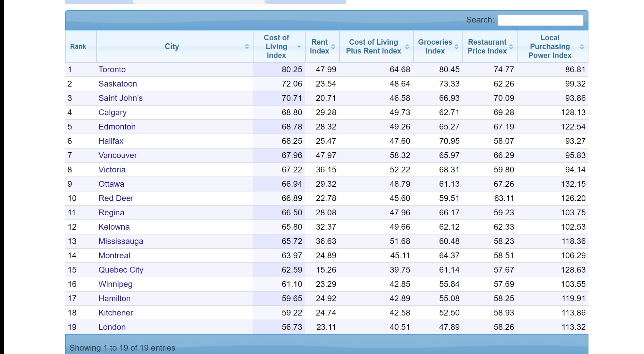
Task: Click the Cost of Living Plus Rent header text
Action: 373,47
